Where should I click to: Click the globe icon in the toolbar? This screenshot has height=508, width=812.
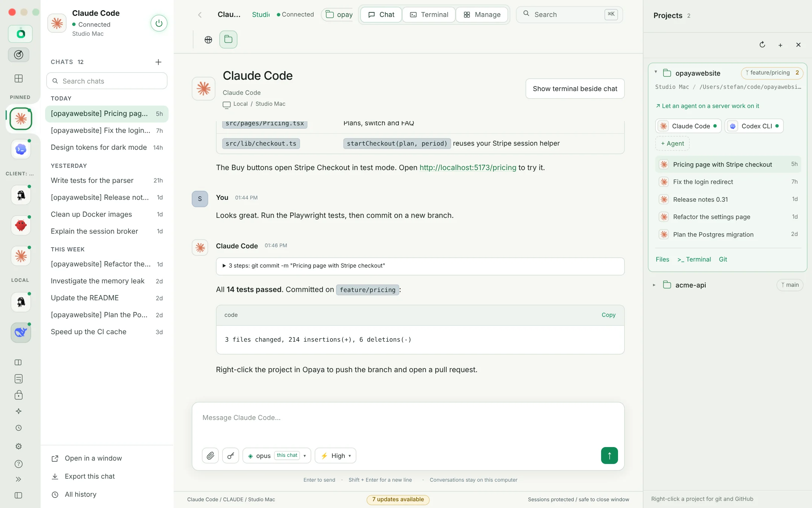[208, 40]
